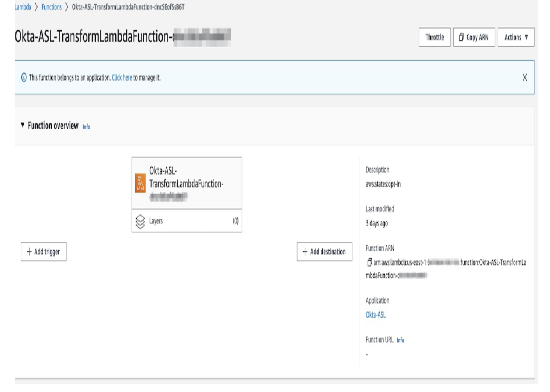
Task: Click the Layers icon in the function card
Action: pos(141,221)
